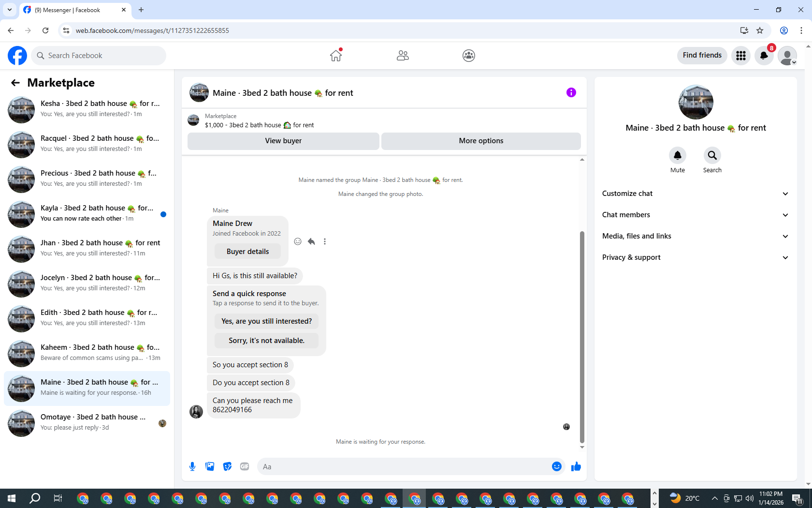Open Windows Task View
Viewport: 812px width, 508px height.
click(58, 498)
